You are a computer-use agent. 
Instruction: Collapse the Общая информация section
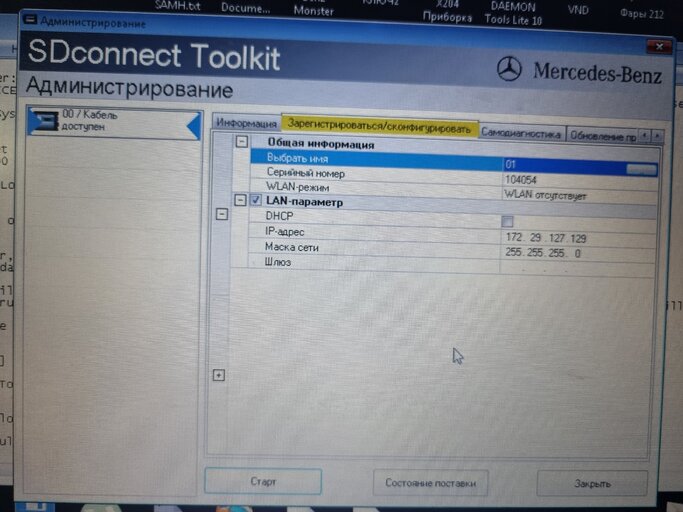coord(242,142)
